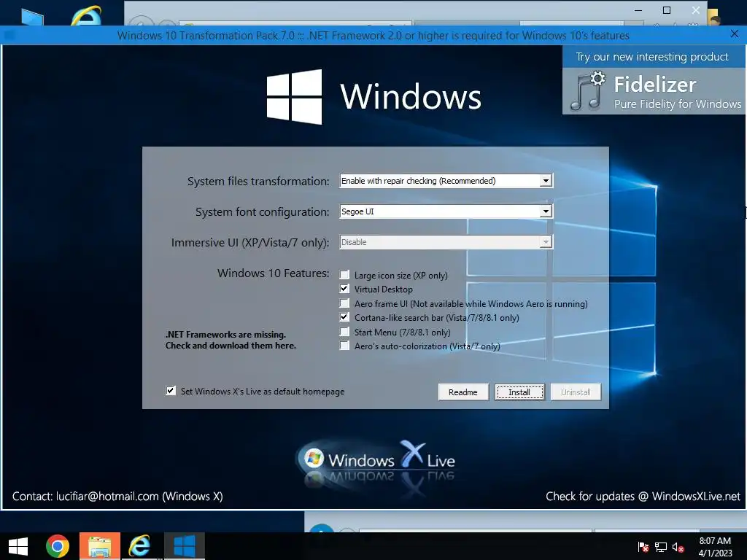The width and height of the screenshot is (747, 560).
Task: Click the greyed-out Uninstall button
Action: pyautogui.click(x=576, y=392)
